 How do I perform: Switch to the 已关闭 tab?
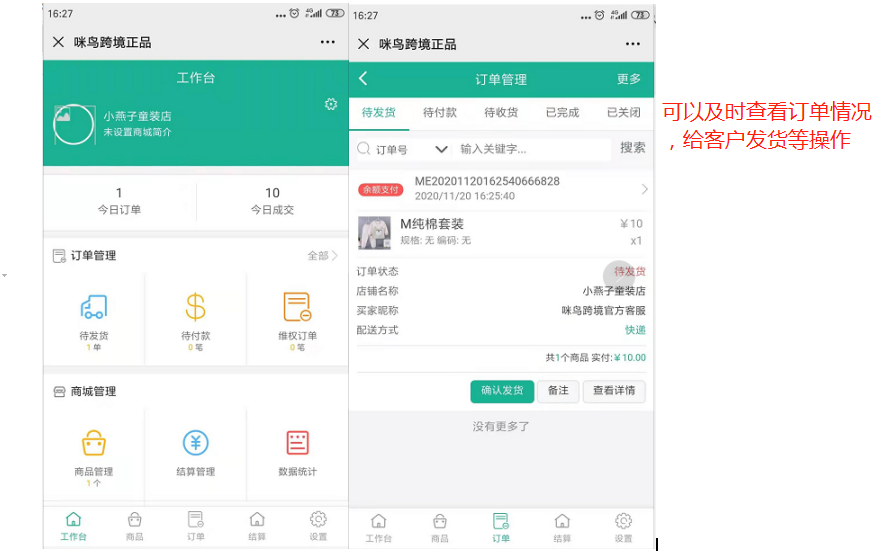(x=623, y=112)
